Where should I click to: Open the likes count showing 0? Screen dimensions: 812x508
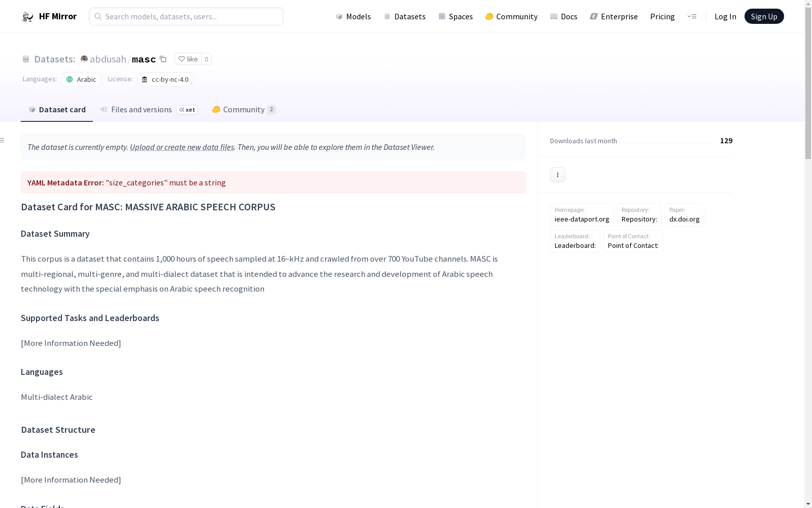(206, 59)
